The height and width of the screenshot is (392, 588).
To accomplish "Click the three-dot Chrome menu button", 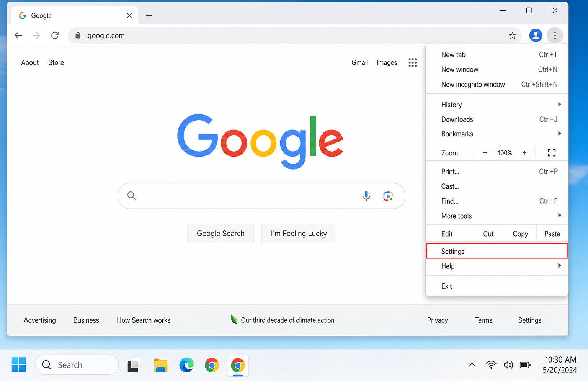I will coord(555,36).
